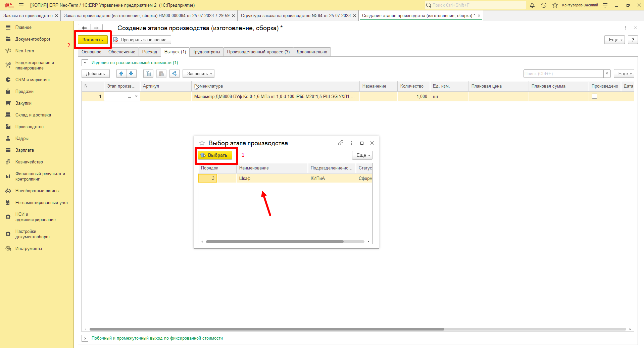This screenshot has height=348, width=644.
Task: Switch to Обеспечение tab
Action: click(122, 52)
